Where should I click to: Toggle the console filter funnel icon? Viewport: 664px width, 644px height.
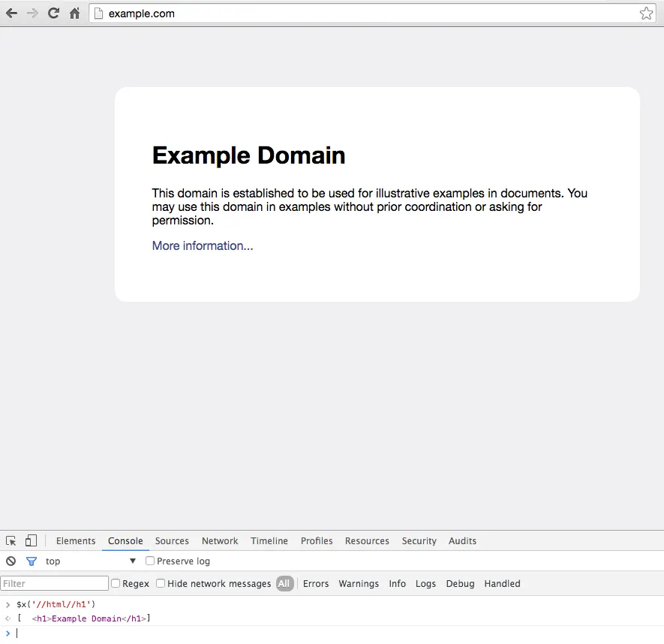(32, 561)
